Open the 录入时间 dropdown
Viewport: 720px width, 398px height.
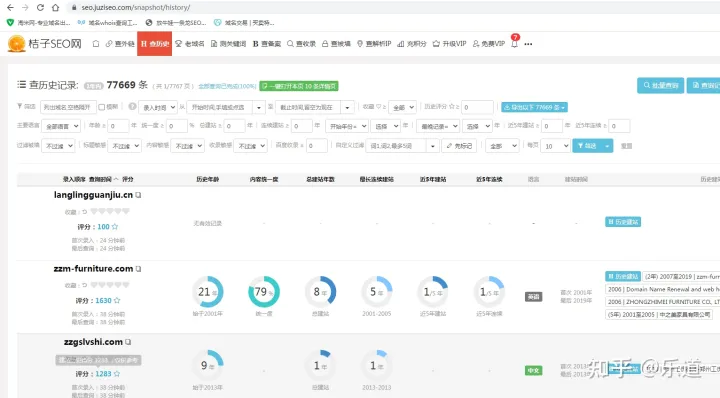(158, 107)
